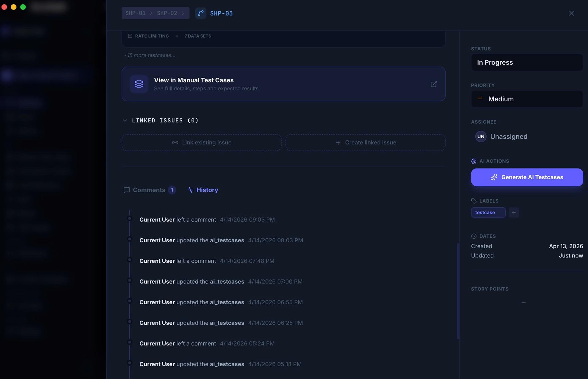Click the History activity pulse icon
Viewport: 588px width, 379px height.
tap(190, 190)
